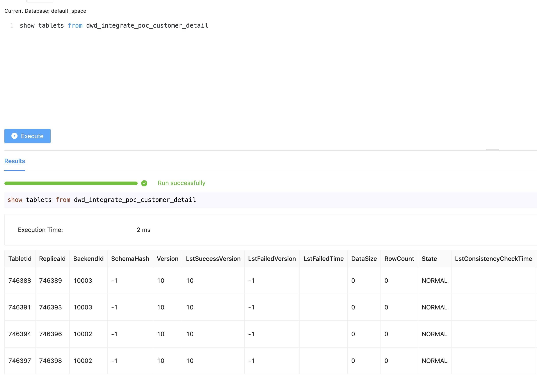Click line number 1 in the query editor
Screen dimensions: 537x392
[11, 25]
